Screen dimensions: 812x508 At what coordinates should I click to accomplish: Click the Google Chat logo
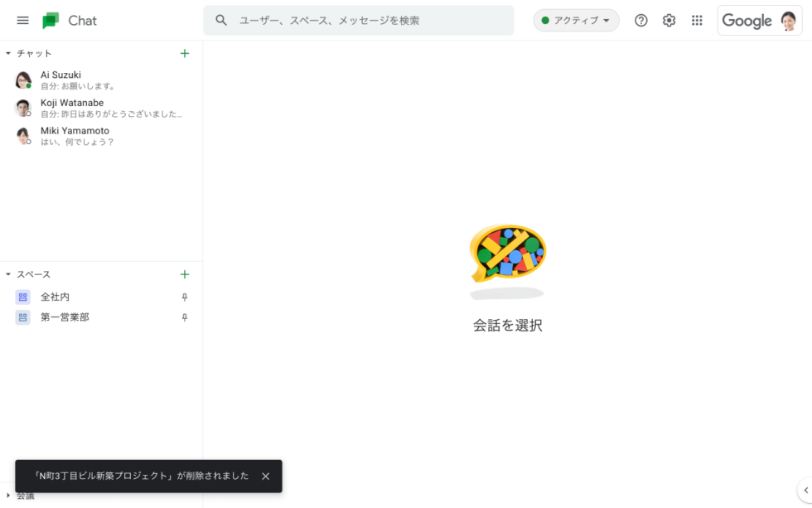point(51,21)
